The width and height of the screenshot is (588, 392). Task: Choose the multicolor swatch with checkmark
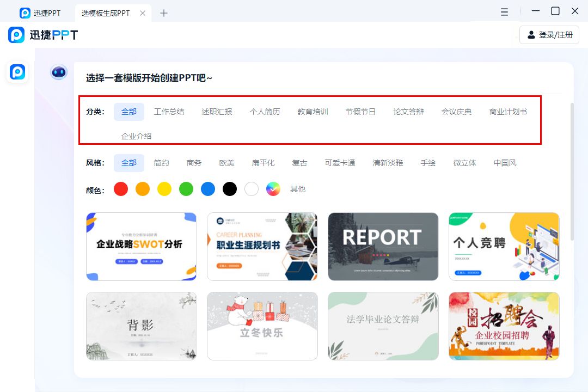pyautogui.click(x=273, y=189)
